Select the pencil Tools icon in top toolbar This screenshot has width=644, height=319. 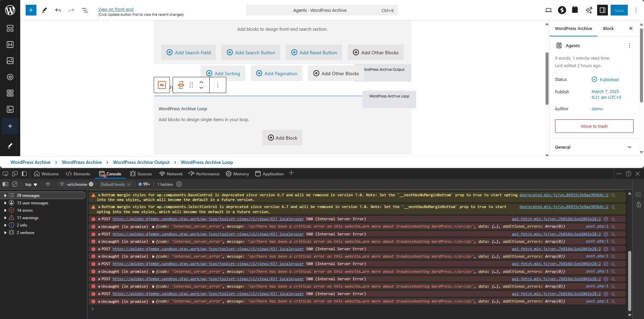coord(44,10)
